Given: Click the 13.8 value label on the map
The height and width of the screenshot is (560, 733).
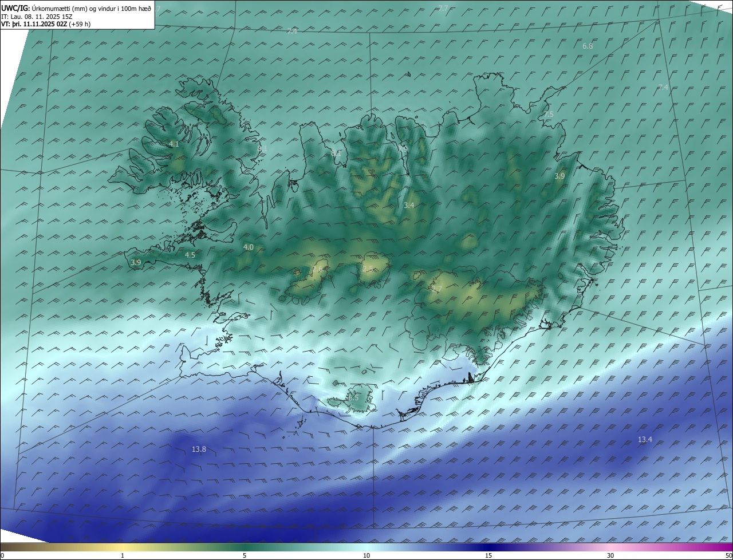Looking at the screenshot, I should 199,449.
